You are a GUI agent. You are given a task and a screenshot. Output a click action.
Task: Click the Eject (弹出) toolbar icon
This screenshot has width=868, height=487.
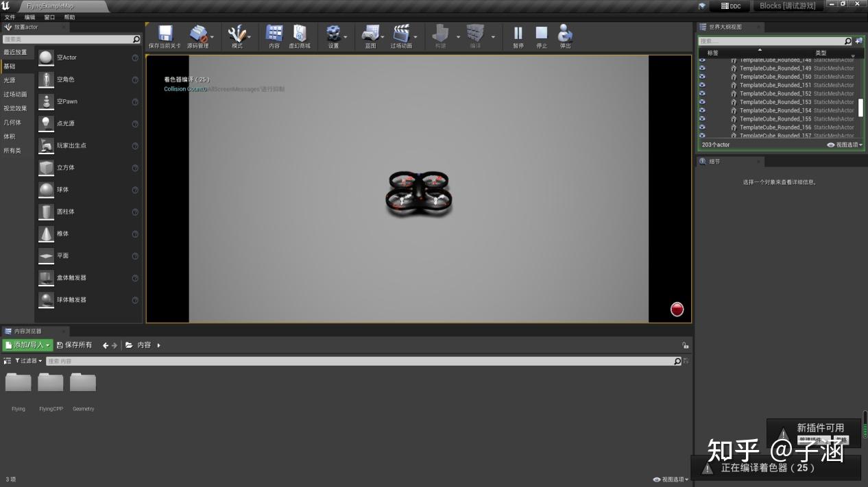565,34
